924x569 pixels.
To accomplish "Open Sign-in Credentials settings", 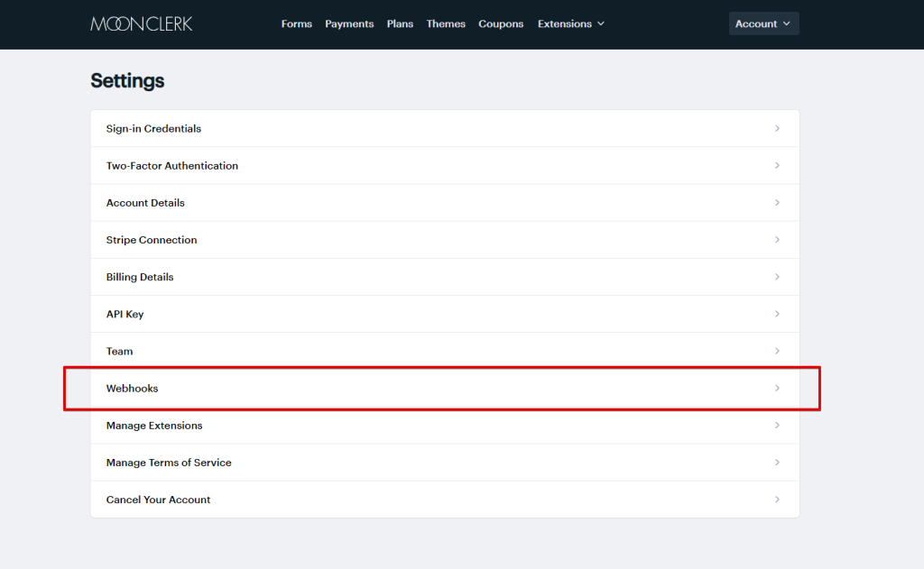I will pyautogui.click(x=153, y=129).
